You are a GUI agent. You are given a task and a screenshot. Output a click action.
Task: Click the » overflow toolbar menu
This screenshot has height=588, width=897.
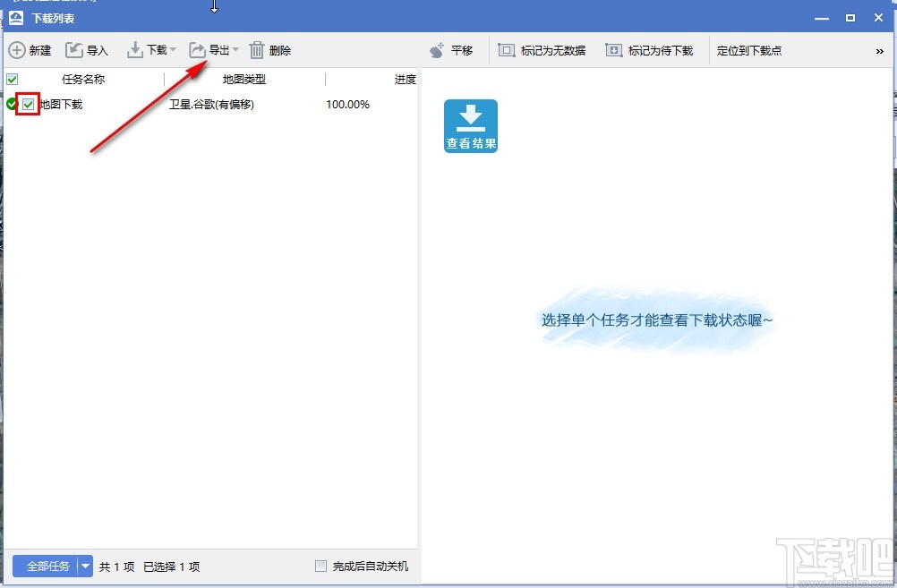pyautogui.click(x=879, y=50)
